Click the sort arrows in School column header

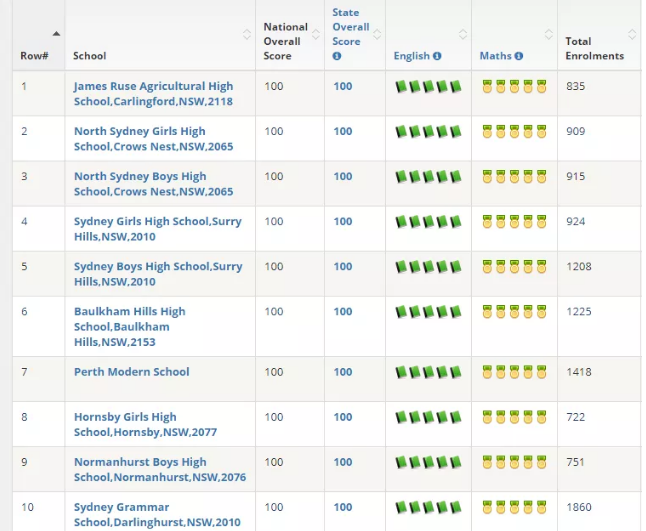(247, 34)
